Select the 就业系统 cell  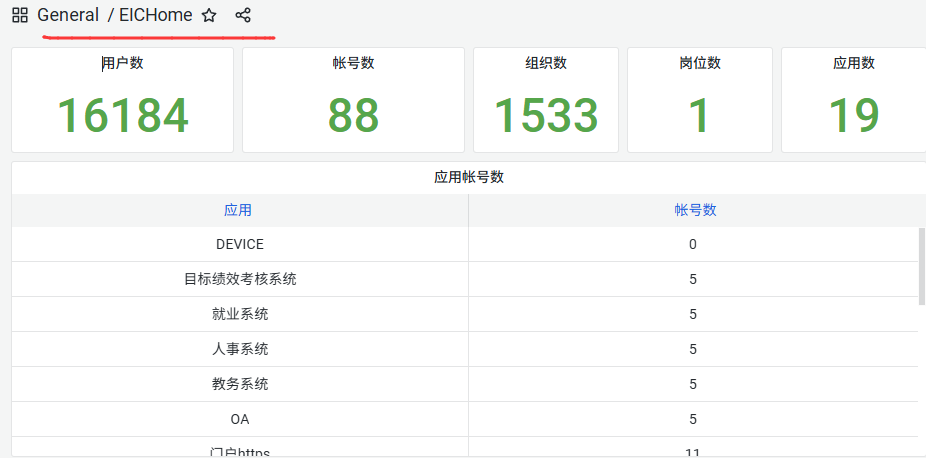[240, 314]
